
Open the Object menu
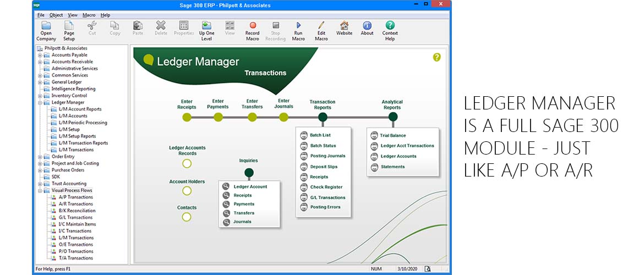click(x=56, y=15)
